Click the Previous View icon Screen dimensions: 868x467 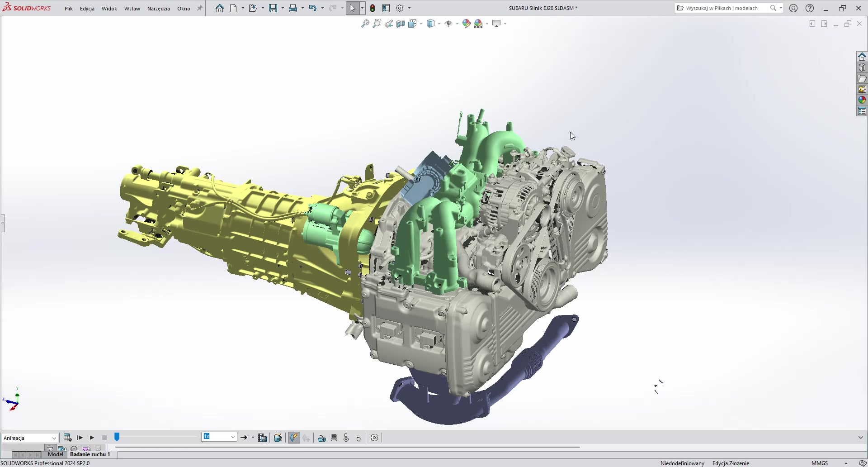[x=389, y=24]
